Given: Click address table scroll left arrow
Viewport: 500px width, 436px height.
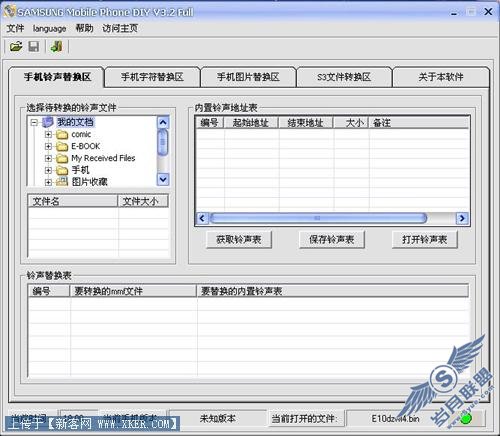Looking at the screenshot, I should tap(202, 218).
